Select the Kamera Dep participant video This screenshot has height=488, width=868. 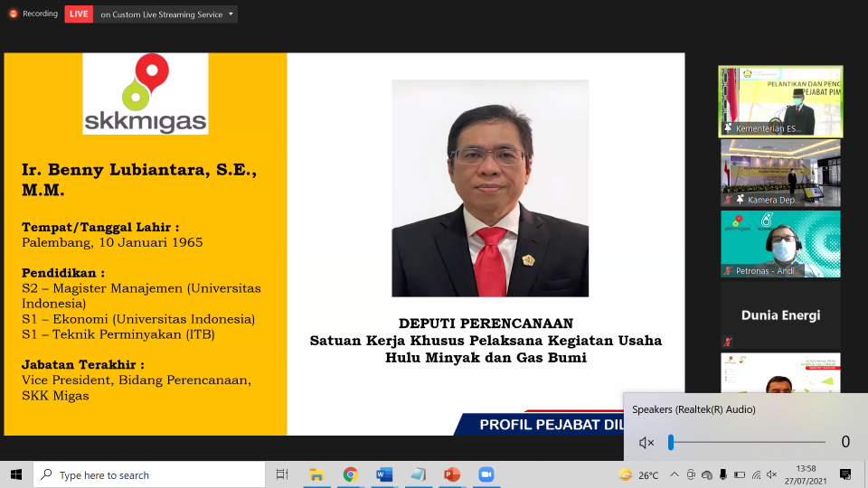(780, 173)
